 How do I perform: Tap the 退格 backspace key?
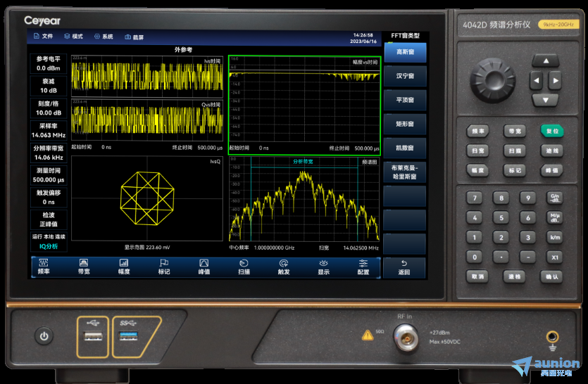514,277
